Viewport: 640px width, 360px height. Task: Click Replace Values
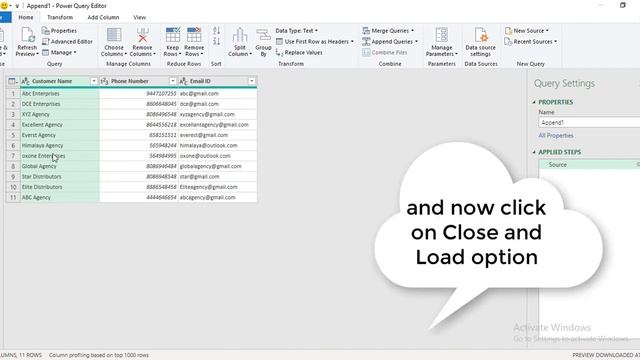(299, 53)
